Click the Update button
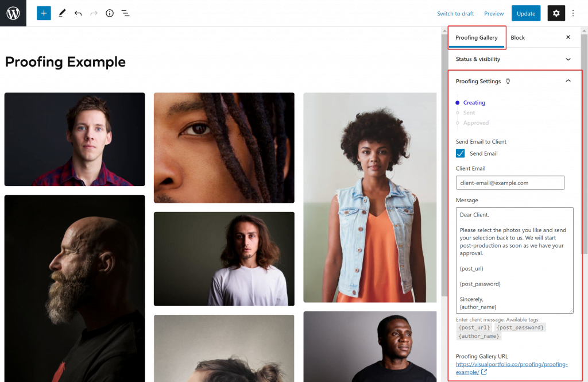The image size is (588, 382). pyautogui.click(x=526, y=13)
